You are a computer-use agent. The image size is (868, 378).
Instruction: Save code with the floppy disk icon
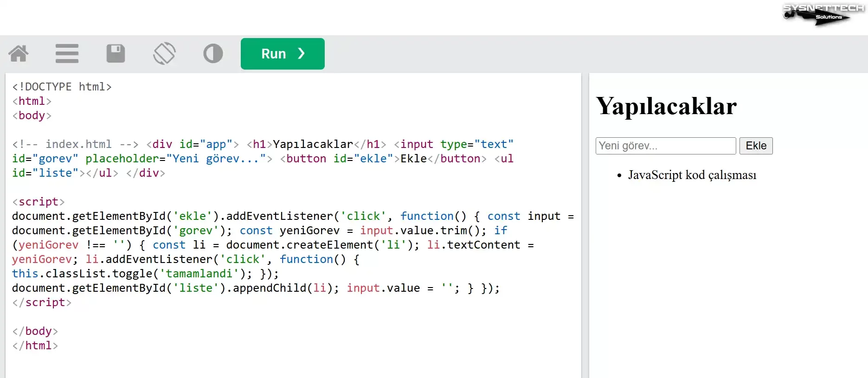116,53
